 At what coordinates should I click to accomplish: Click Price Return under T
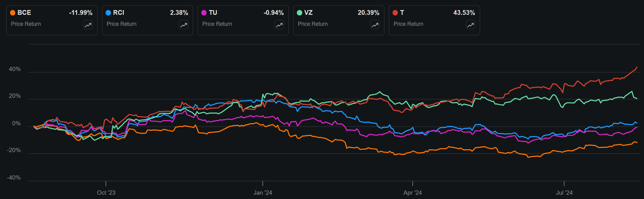pyautogui.click(x=409, y=24)
